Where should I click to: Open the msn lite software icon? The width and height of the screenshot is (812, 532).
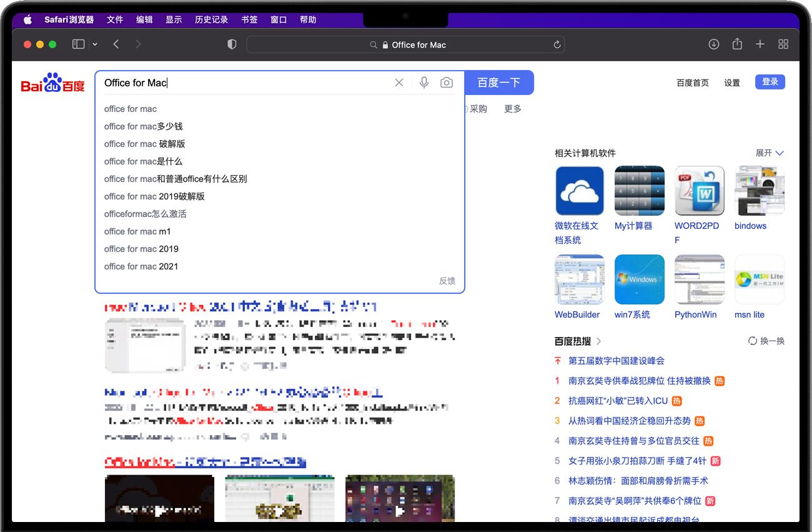(760, 279)
